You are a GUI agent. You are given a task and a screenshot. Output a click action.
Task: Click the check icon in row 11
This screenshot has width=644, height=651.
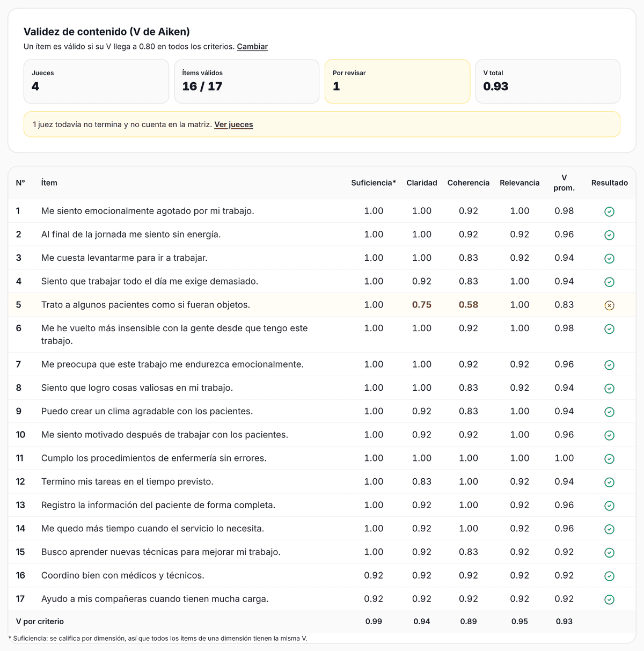click(609, 459)
